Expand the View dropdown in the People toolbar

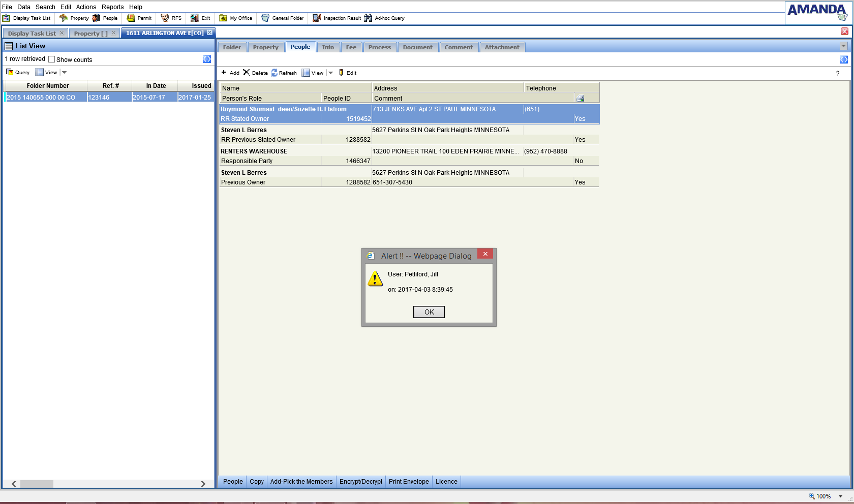tap(330, 73)
